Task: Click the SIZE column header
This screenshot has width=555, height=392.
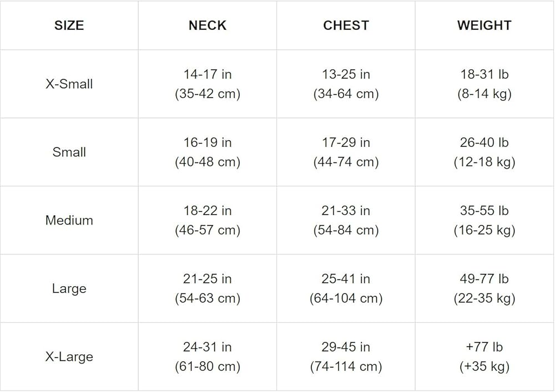Action: pos(69,26)
